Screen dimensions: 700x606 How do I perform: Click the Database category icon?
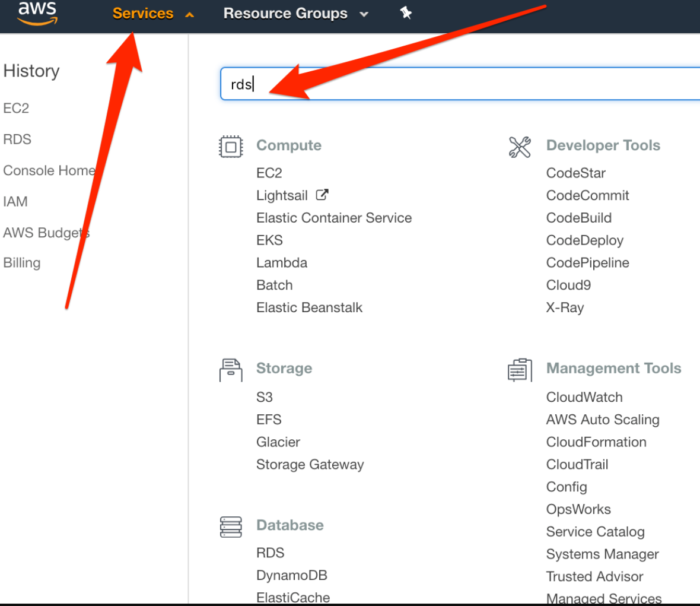(x=231, y=527)
